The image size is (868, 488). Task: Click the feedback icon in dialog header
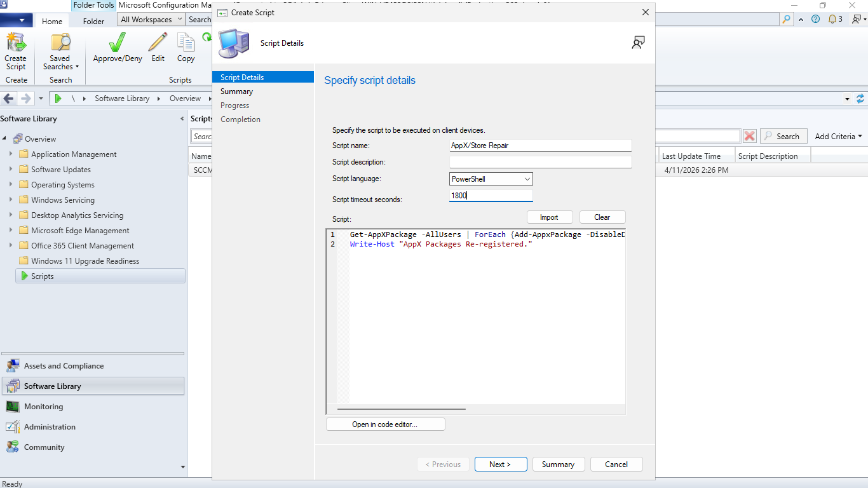638,43
